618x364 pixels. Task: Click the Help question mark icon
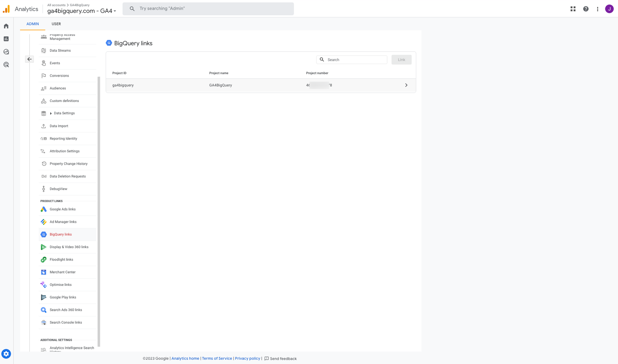pyautogui.click(x=586, y=9)
